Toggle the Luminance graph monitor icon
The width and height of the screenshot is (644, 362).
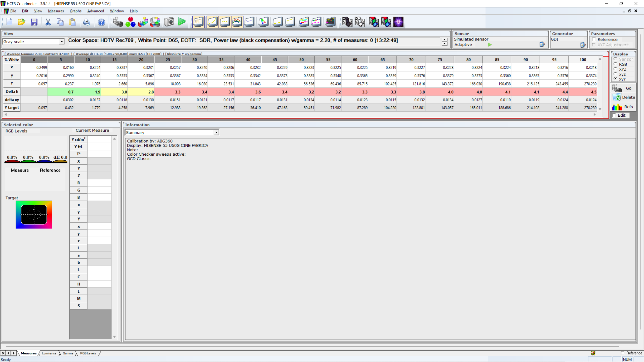pos(213,22)
